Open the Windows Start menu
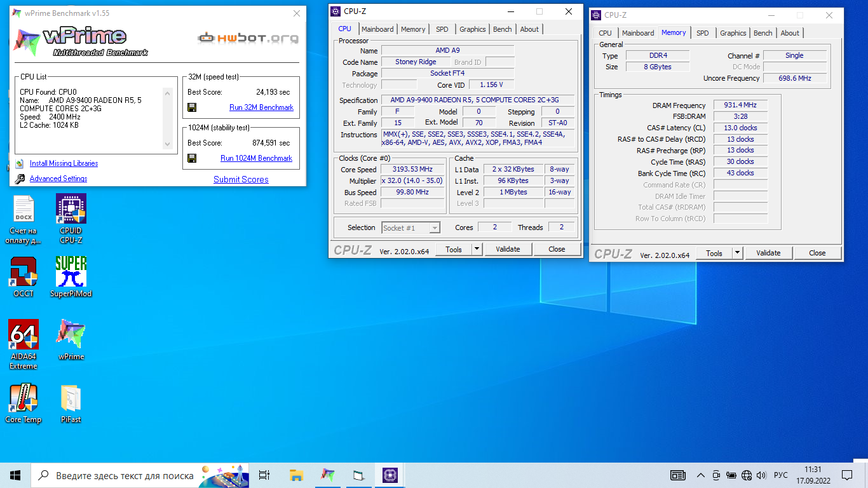Screen dimensions: 868x488 [x=15, y=475]
